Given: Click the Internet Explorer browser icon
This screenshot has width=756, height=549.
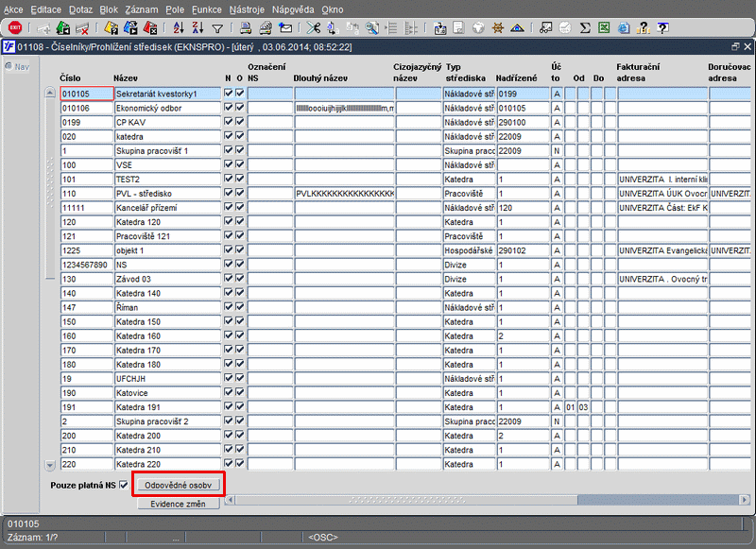Looking at the screenshot, I should tap(624, 28).
